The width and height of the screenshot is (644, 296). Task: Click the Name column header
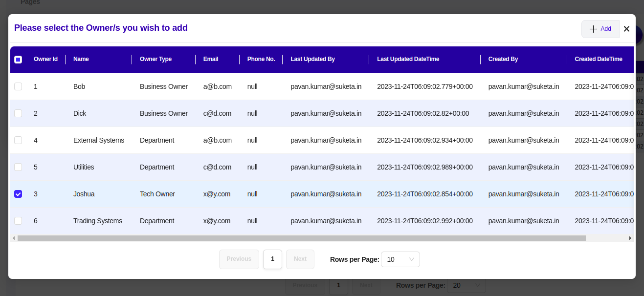click(81, 59)
